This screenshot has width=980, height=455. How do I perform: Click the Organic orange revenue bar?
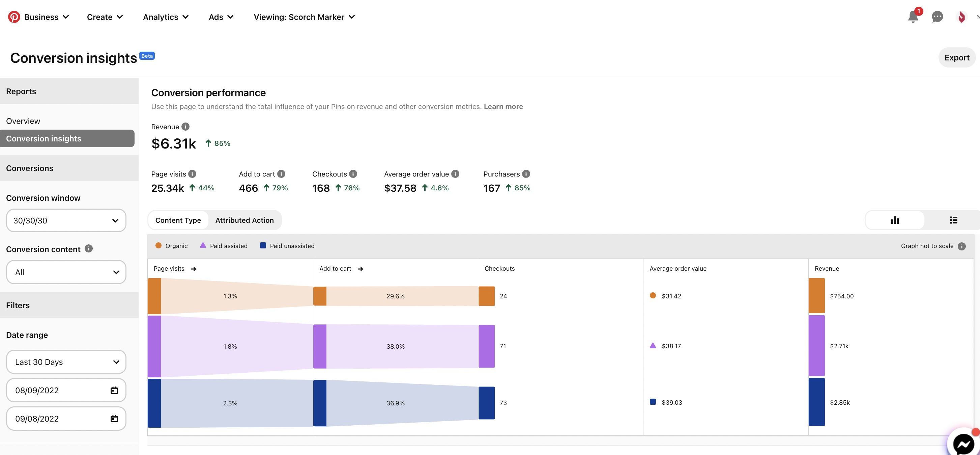tap(816, 296)
